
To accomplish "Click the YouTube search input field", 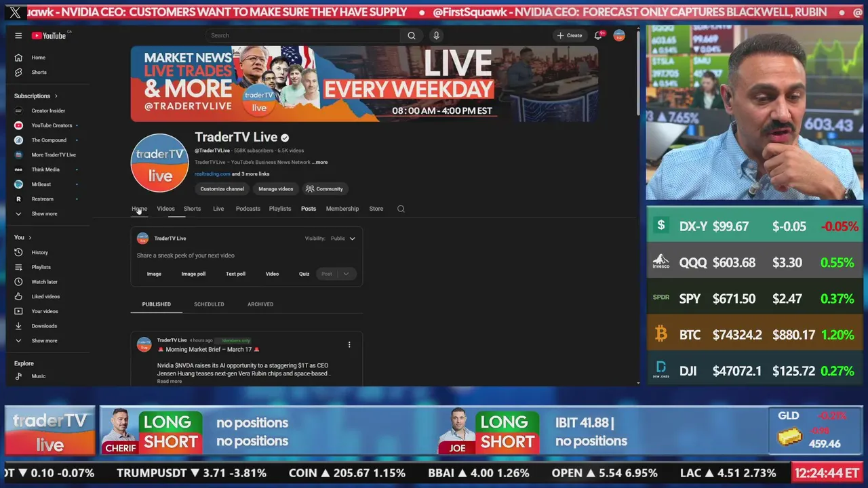I will 303,35.
